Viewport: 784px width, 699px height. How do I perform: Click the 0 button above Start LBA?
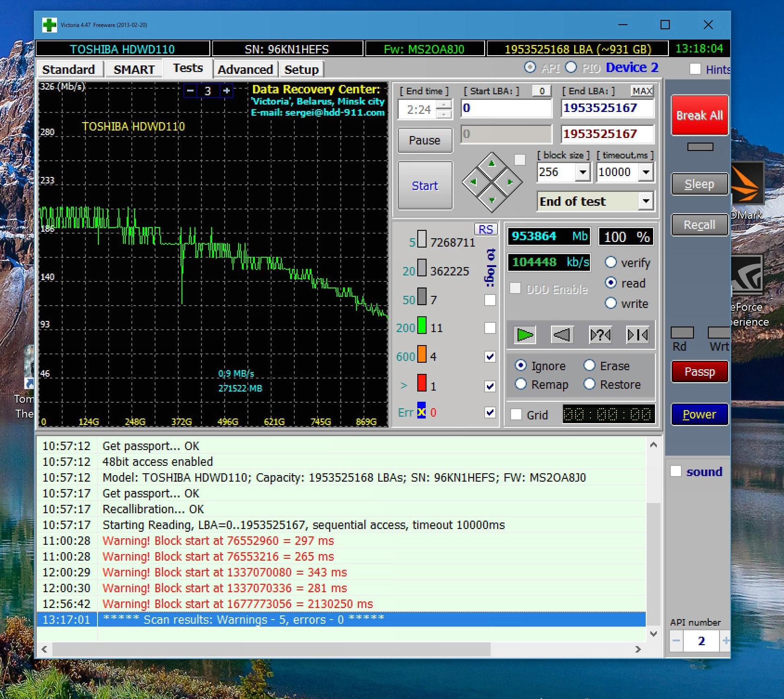coord(542,91)
